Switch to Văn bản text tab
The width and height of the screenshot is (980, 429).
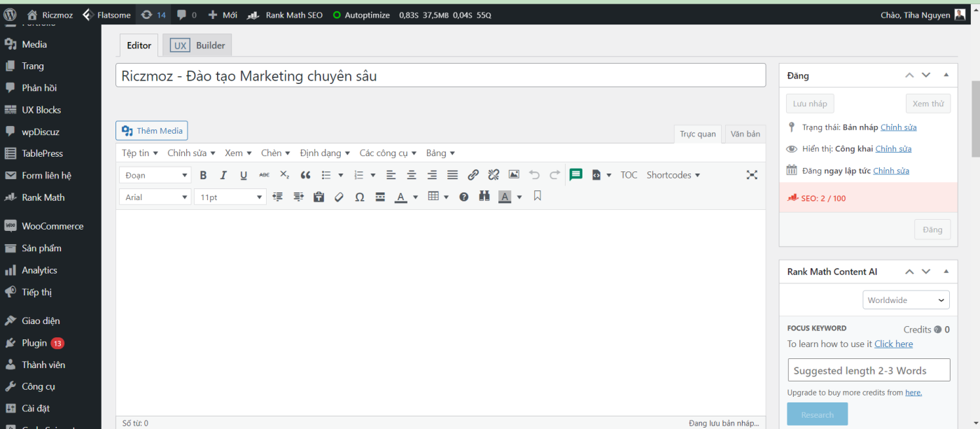pos(745,134)
